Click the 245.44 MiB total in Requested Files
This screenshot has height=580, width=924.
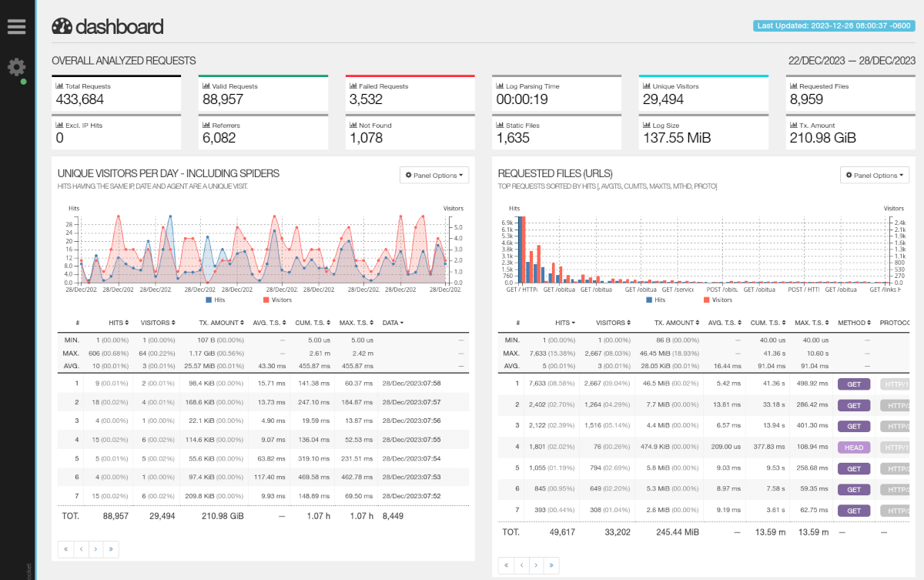[677, 531]
